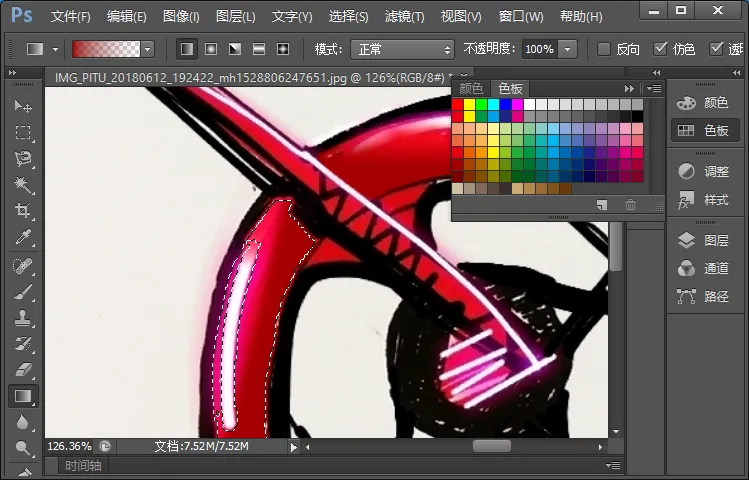This screenshot has height=480, width=749.
Task: Choose the radial gradient style
Action: (x=211, y=49)
